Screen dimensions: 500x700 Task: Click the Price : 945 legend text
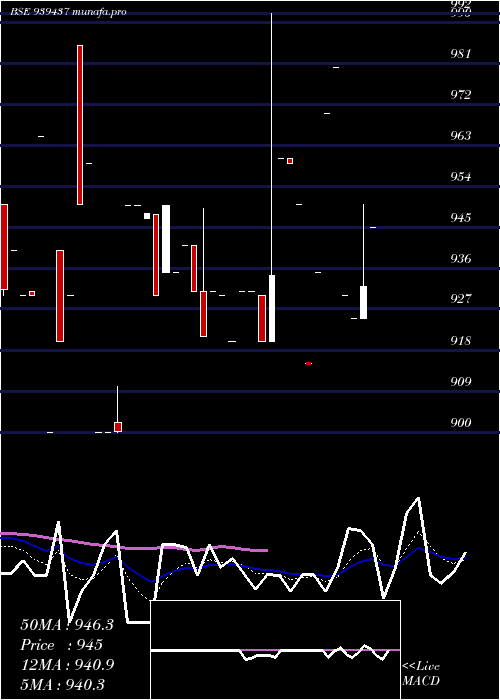[62, 645]
